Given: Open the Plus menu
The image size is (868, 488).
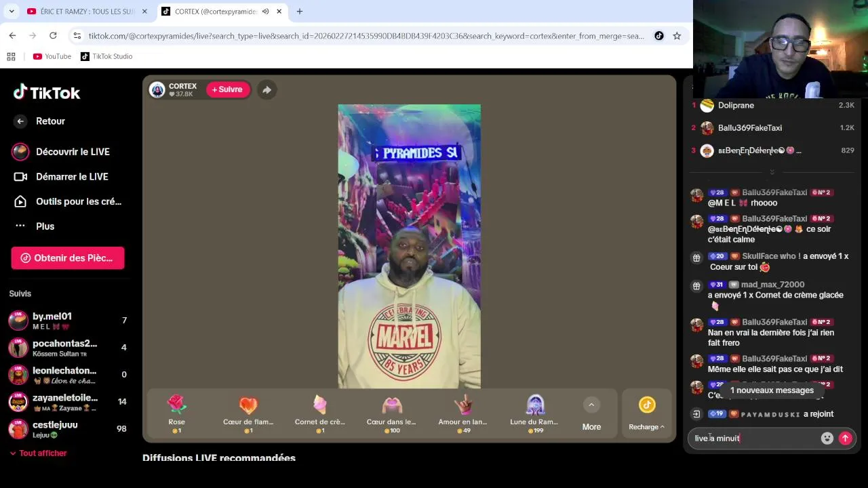Looking at the screenshot, I should 34,226.
